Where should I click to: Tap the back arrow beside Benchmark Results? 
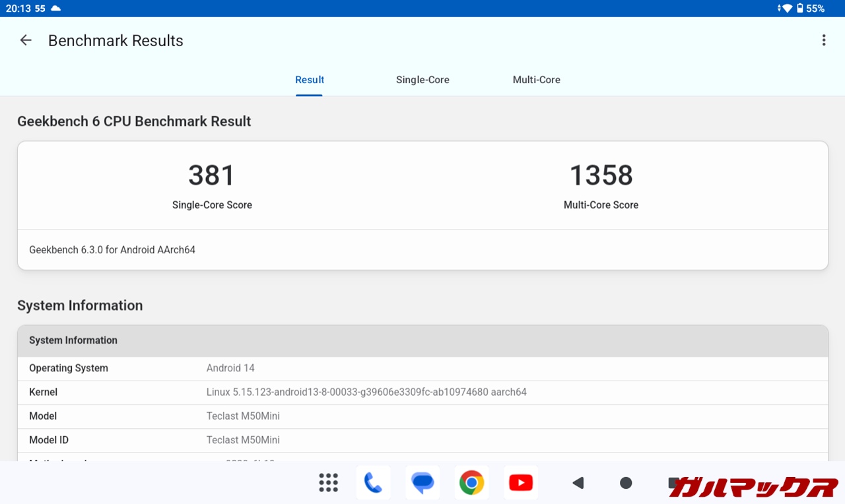[x=26, y=40]
